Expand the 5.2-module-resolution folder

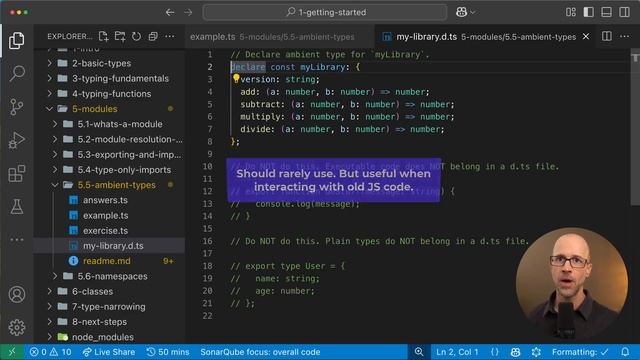coord(109,139)
